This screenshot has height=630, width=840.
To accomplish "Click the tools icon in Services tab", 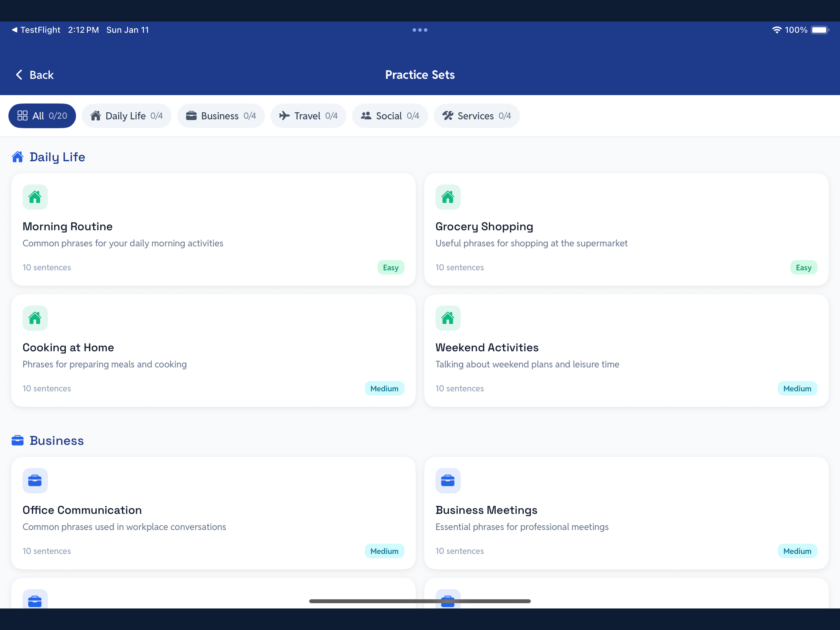I will point(447,116).
